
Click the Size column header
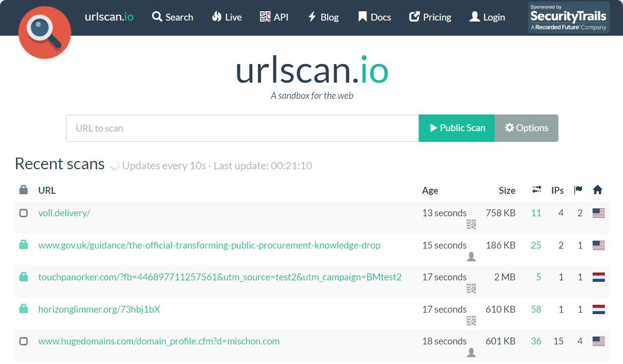[507, 190]
